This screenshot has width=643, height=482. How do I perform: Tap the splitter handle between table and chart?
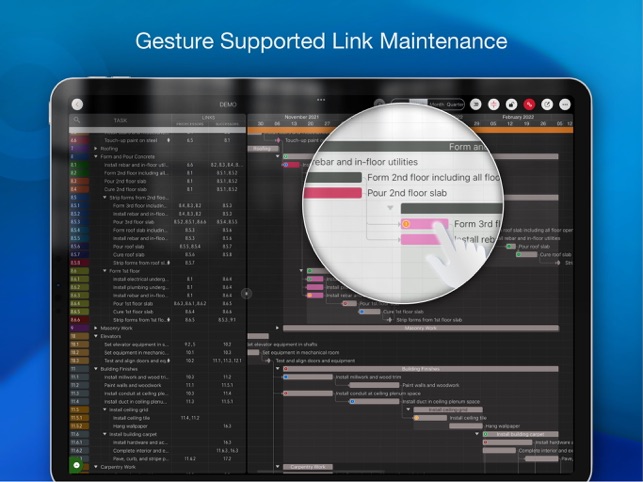point(247,294)
